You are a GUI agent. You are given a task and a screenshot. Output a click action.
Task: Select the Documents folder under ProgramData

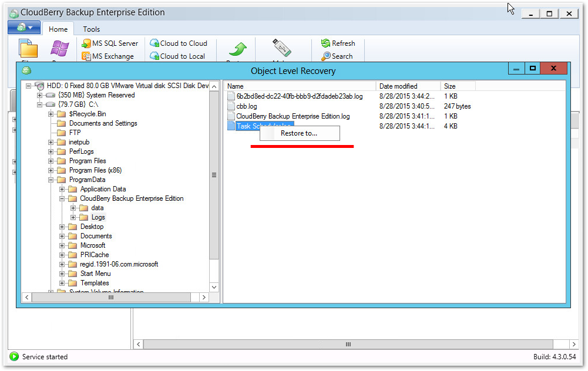tap(96, 236)
